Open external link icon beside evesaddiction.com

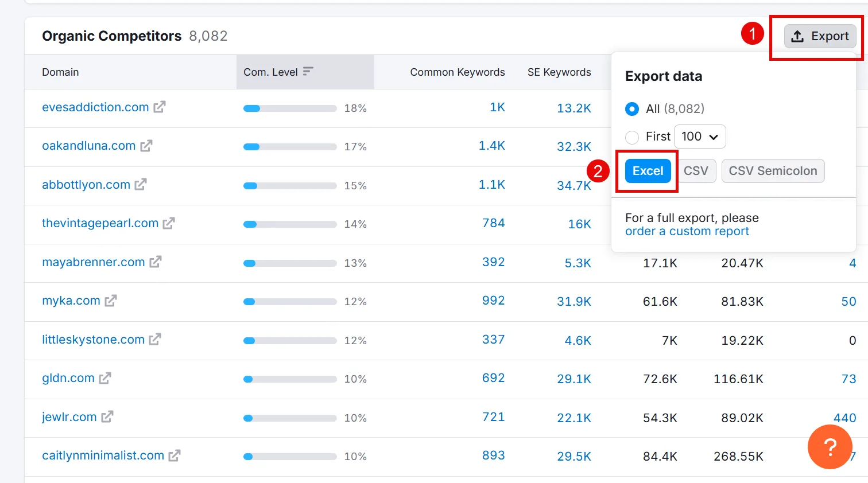click(160, 107)
